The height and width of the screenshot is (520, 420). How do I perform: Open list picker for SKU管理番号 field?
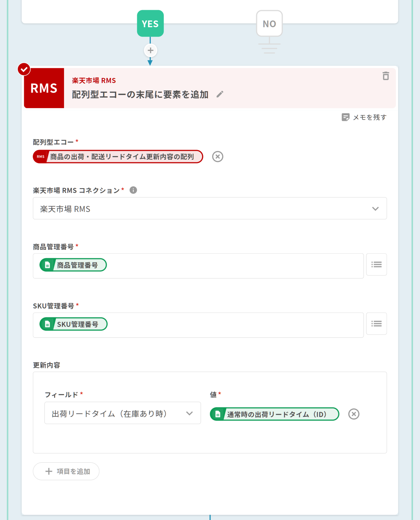(376, 324)
